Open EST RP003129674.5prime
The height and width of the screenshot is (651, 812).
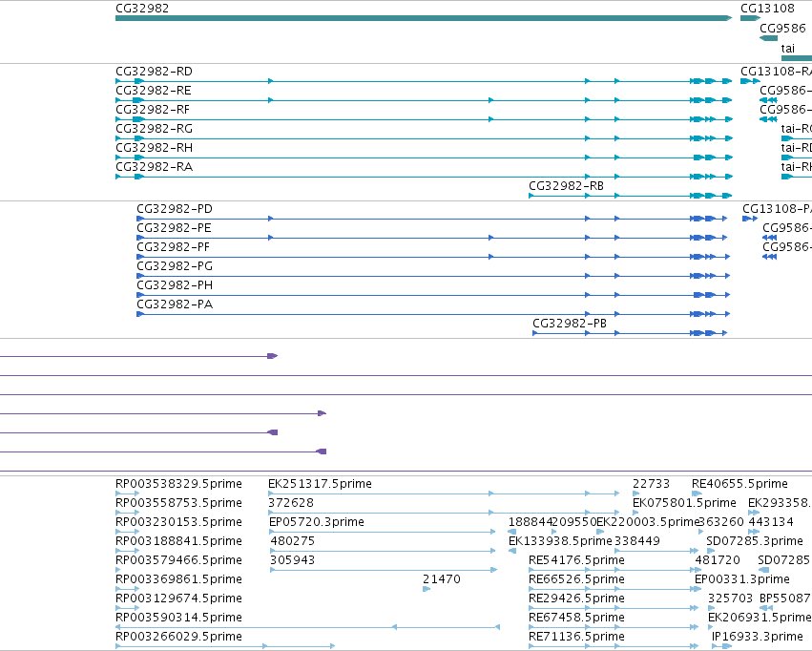point(178,598)
